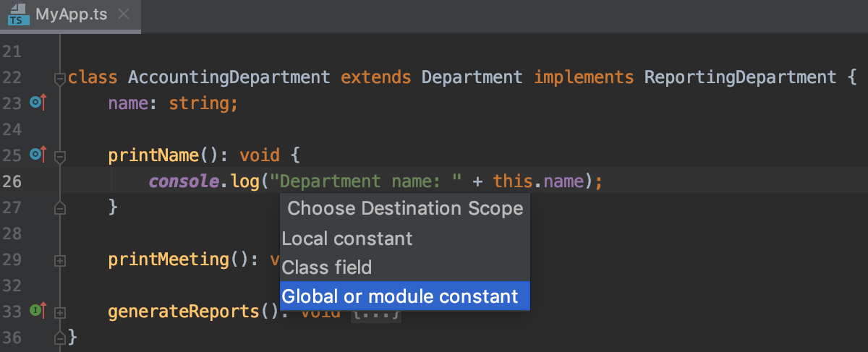This screenshot has height=352, width=868.
Task: Click the implements gutter icon on line 33
Action: point(38,312)
